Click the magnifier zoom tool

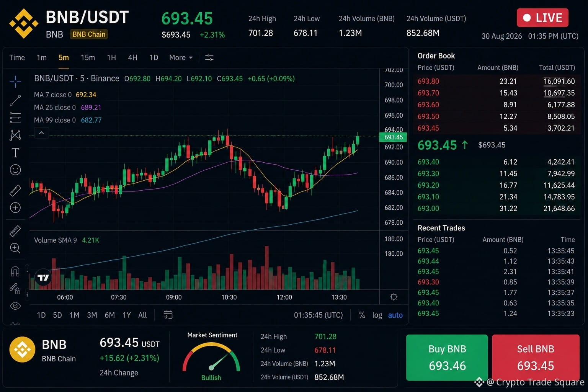point(15,248)
